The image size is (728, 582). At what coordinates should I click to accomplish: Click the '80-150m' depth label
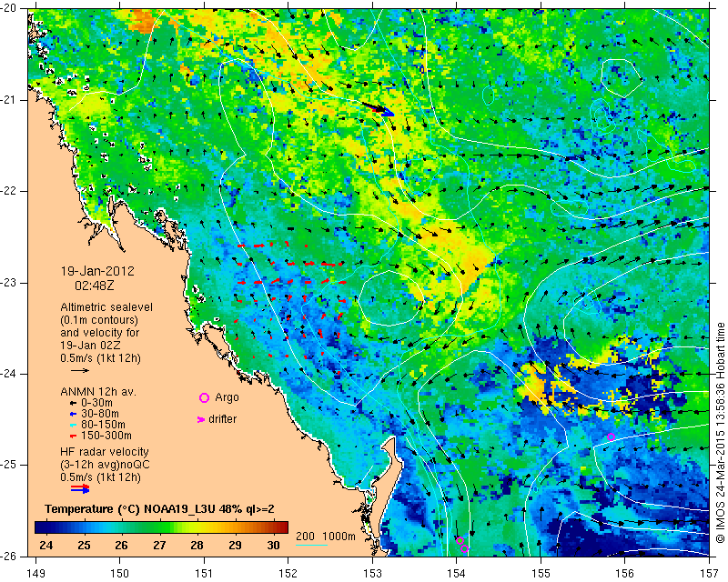103,425
